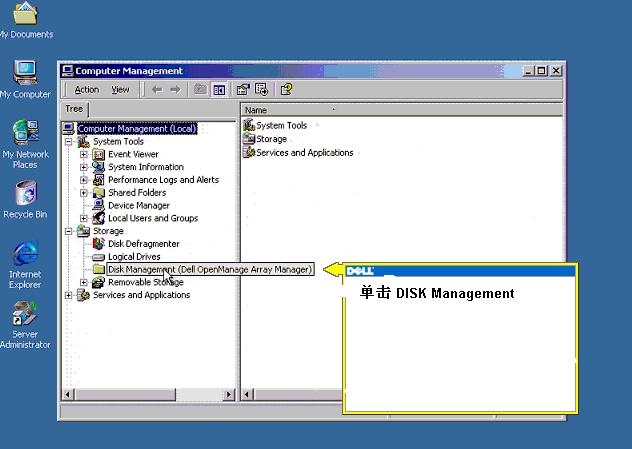Select Device Manager in the tree

[x=139, y=206]
